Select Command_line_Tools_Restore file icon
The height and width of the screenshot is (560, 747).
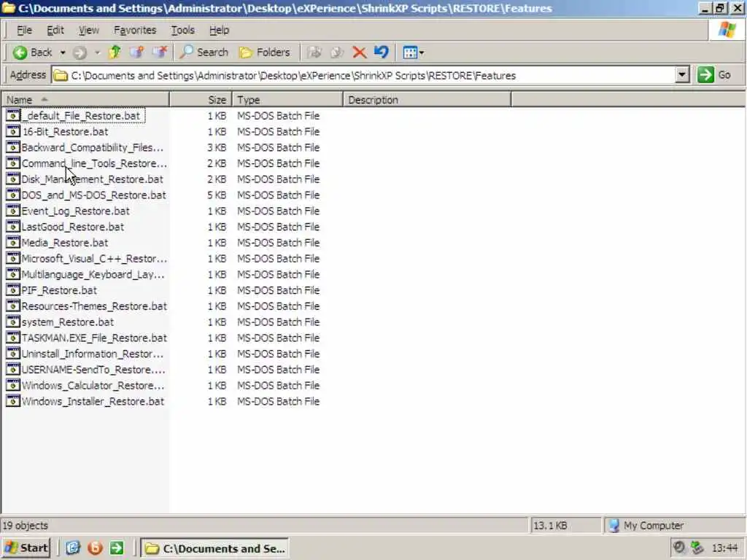pyautogui.click(x=13, y=163)
